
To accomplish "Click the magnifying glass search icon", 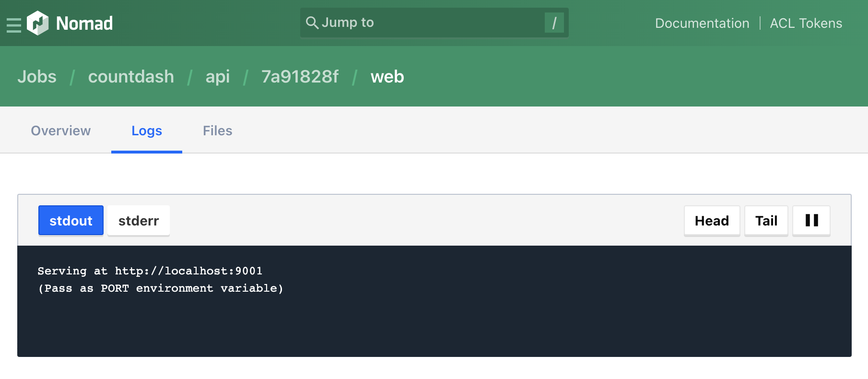I will [x=312, y=23].
